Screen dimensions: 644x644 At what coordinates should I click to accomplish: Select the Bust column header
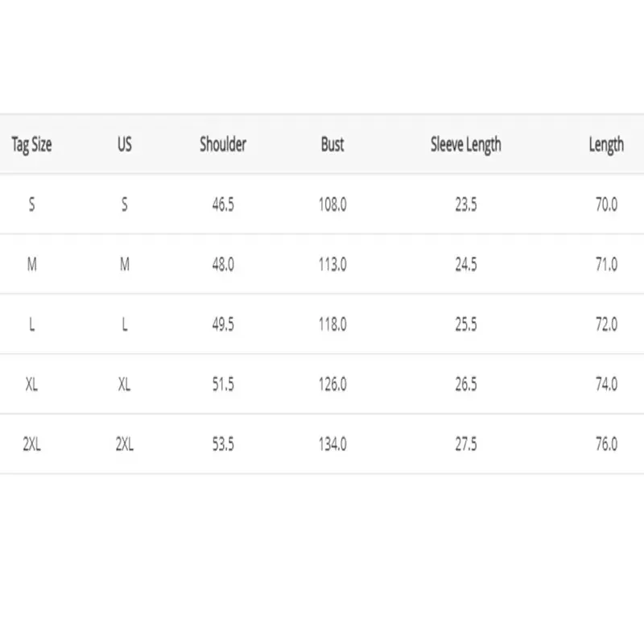point(332,145)
